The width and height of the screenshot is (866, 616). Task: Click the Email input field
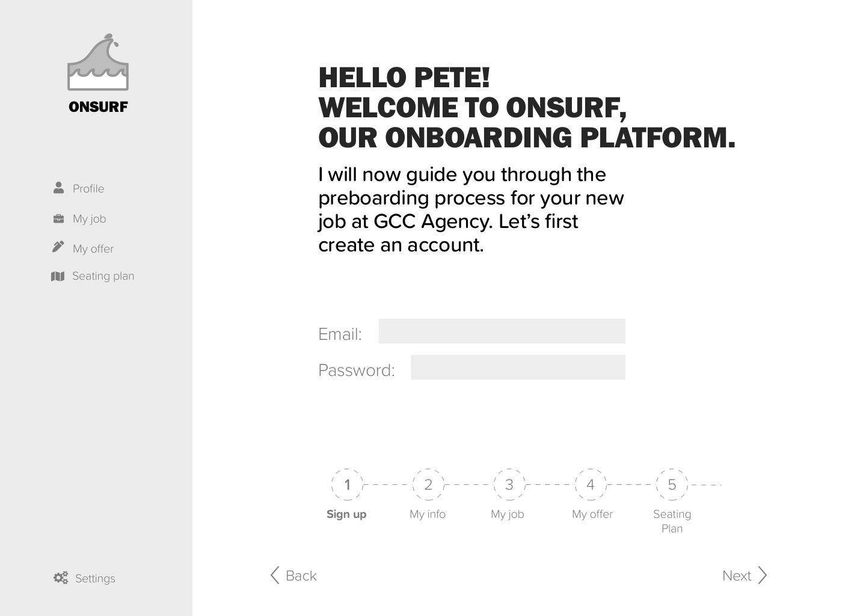(502, 331)
